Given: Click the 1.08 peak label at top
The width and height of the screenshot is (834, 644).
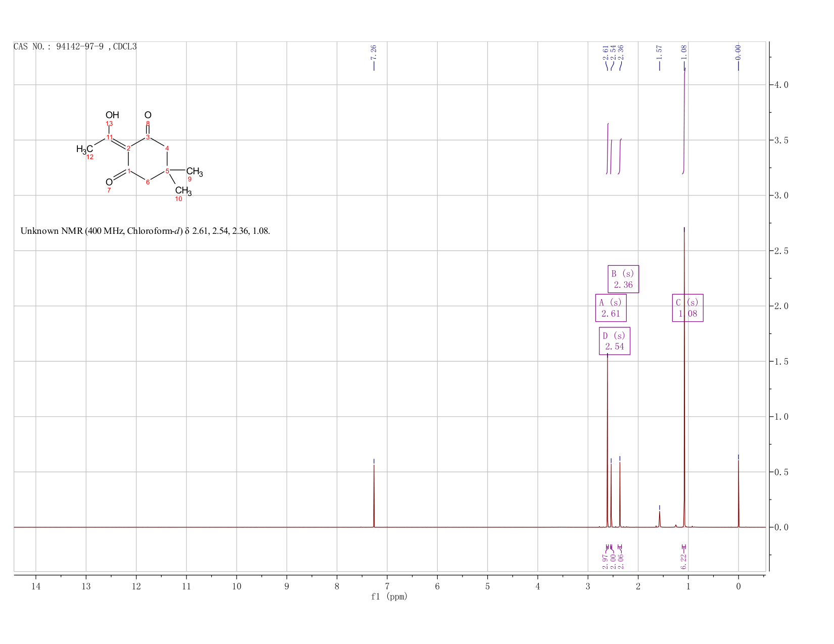Looking at the screenshot, I should point(684,52).
